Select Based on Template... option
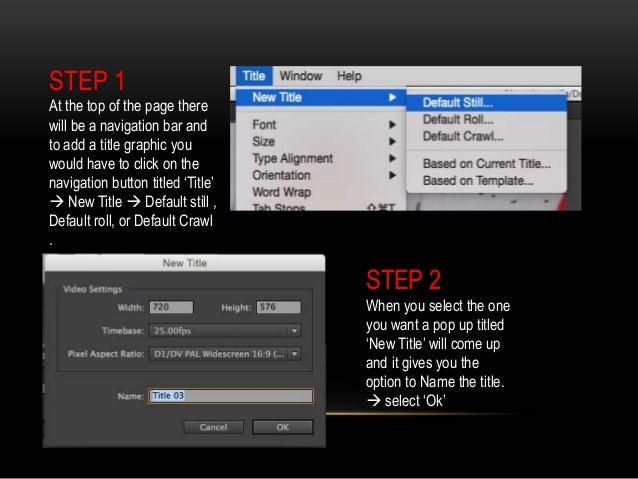 [x=486, y=180]
